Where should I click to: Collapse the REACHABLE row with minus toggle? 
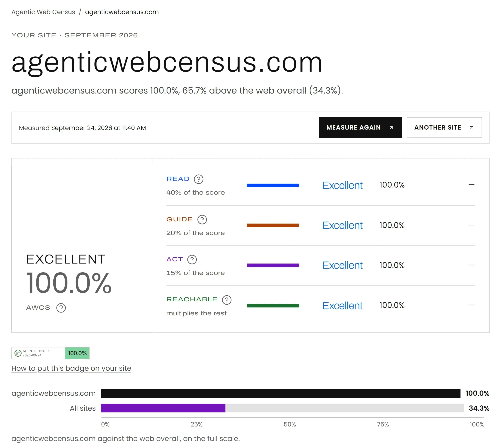click(471, 305)
